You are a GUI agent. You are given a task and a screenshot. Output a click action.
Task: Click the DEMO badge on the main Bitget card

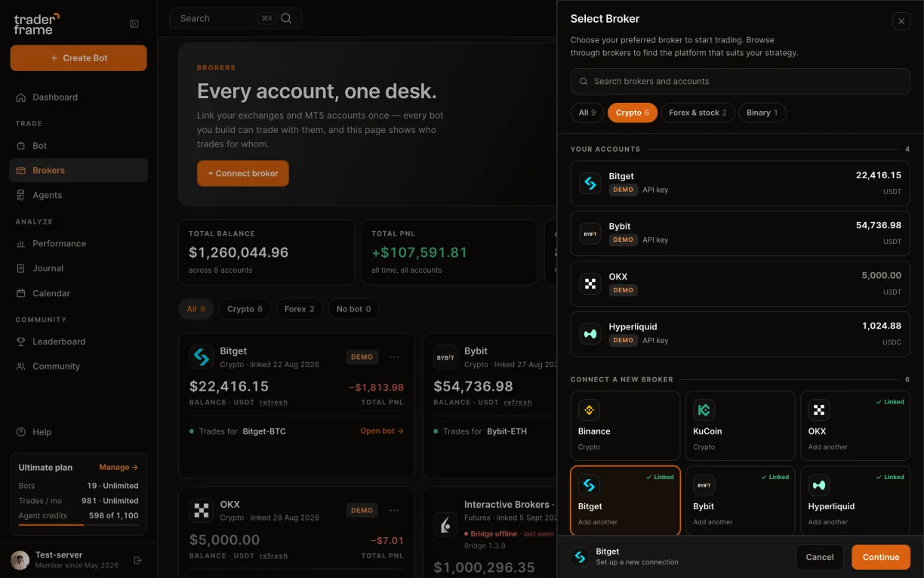click(362, 357)
